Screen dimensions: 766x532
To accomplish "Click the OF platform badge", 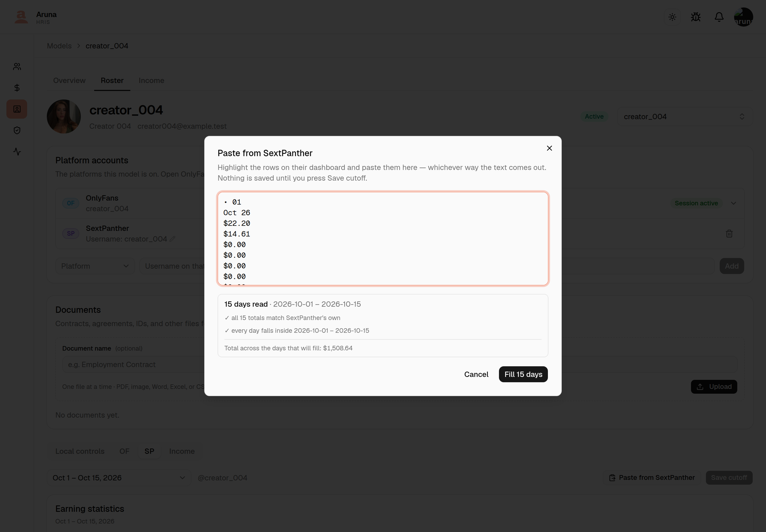I will 71,203.
